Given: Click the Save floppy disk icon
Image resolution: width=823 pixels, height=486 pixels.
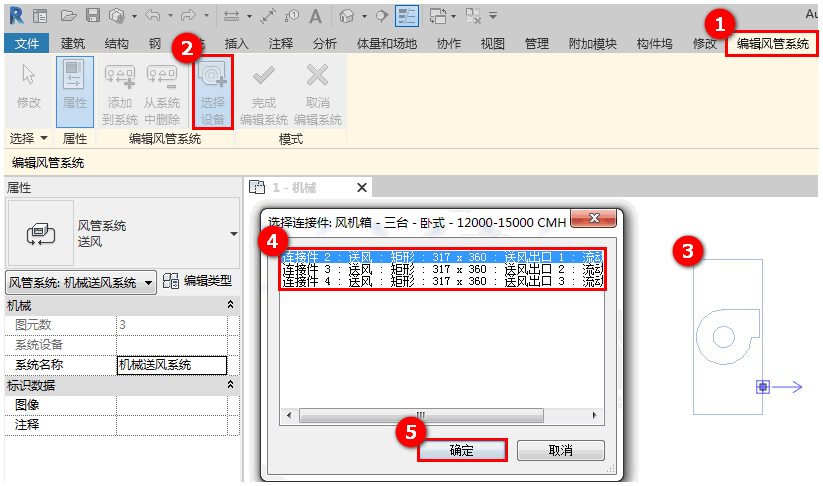Looking at the screenshot, I should [93, 16].
